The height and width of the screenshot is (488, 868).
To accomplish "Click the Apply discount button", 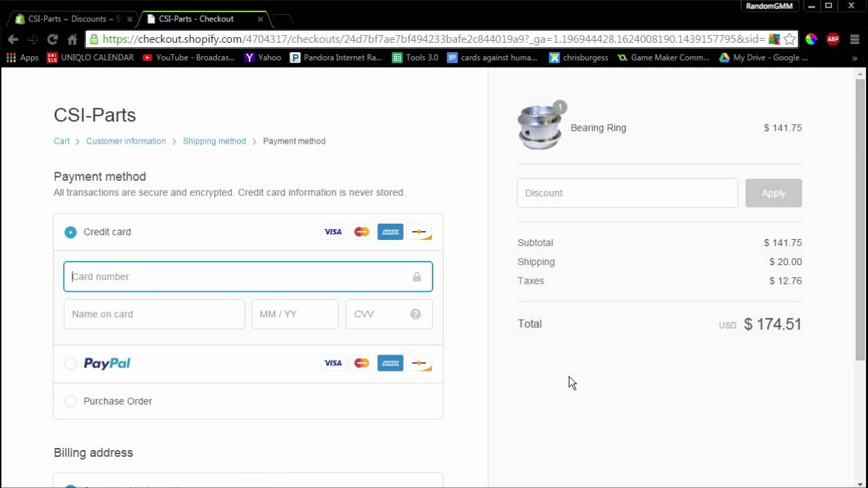I will [x=774, y=193].
